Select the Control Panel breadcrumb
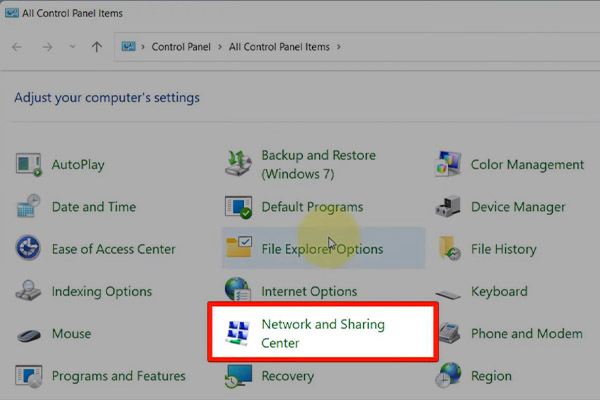Image resolution: width=600 pixels, height=400 pixels. click(x=181, y=47)
